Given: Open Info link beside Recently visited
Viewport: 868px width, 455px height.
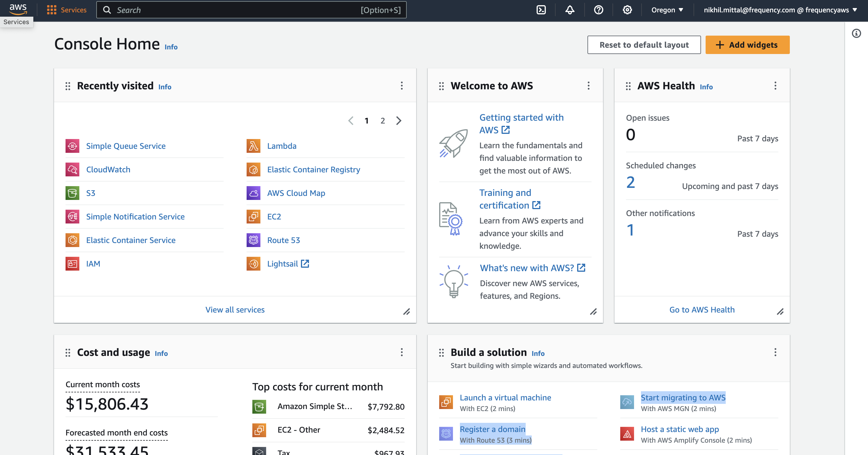Looking at the screenshot, I should (165, 87).
